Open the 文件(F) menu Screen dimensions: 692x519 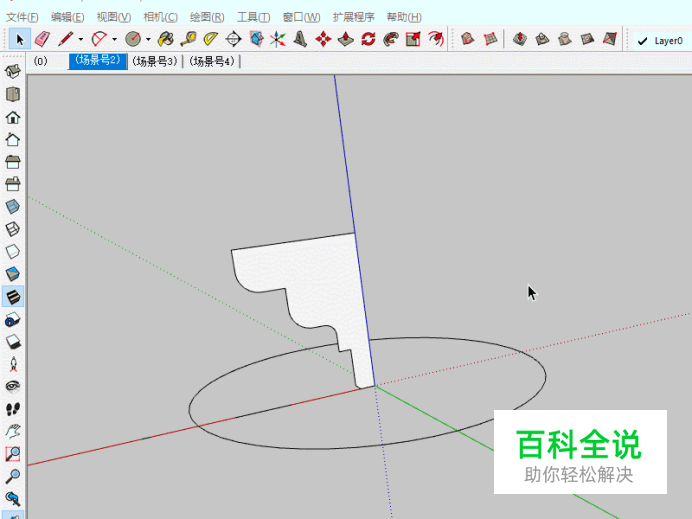point(22,17)
